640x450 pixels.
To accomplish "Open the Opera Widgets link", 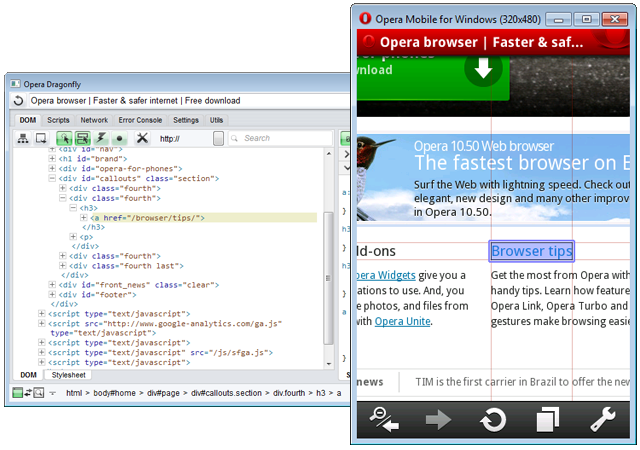I will tap(386, 275).
